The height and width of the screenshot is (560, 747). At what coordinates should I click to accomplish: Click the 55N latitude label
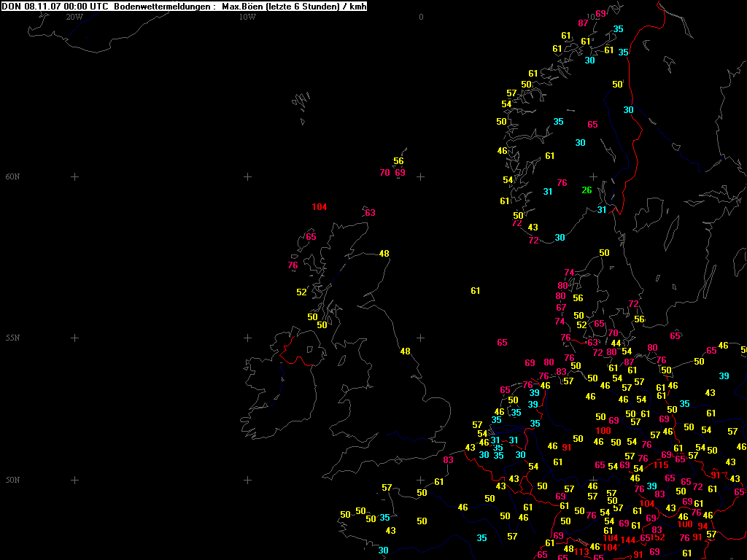(x=13, y=338)
